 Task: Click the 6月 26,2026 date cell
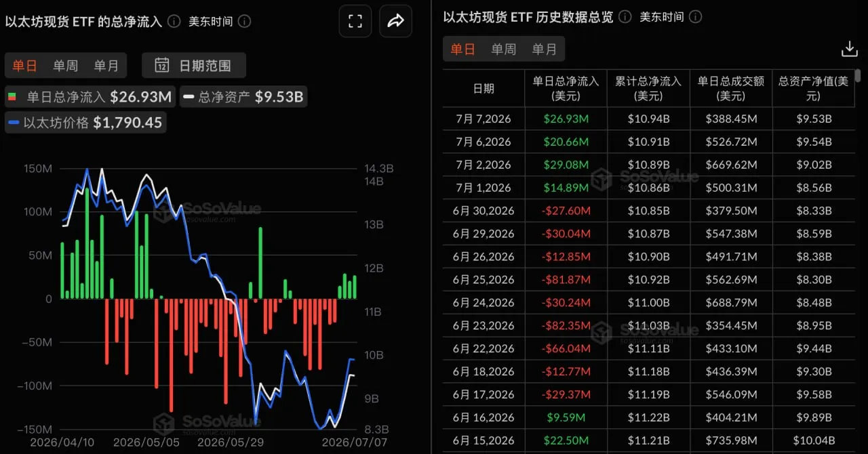[x=484, y=257]
